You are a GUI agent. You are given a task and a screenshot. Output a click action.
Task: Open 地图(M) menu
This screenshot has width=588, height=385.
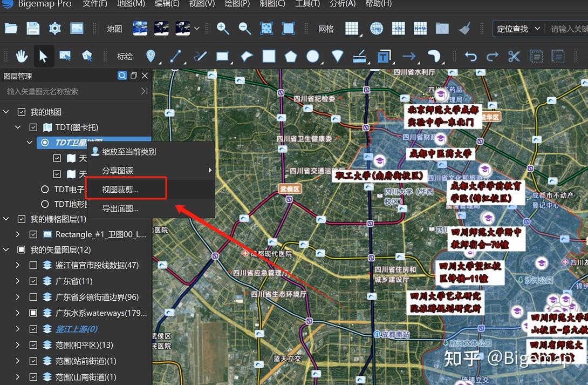(131, 4)
